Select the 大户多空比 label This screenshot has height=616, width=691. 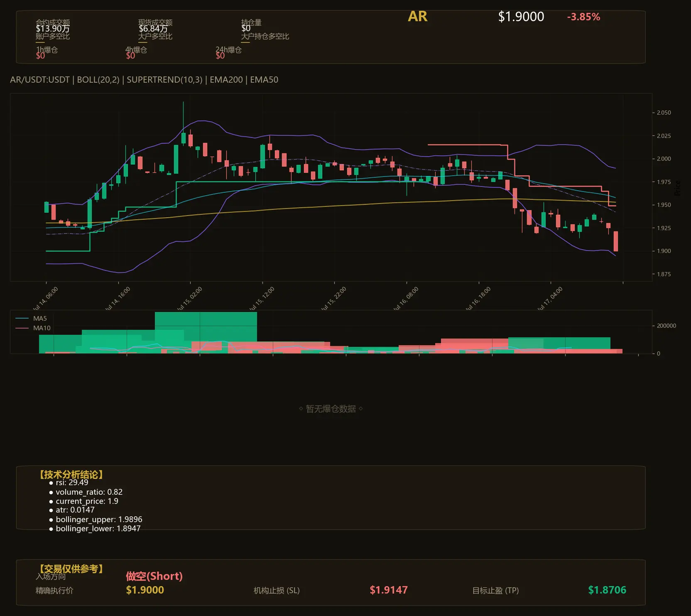coord(155,36)
